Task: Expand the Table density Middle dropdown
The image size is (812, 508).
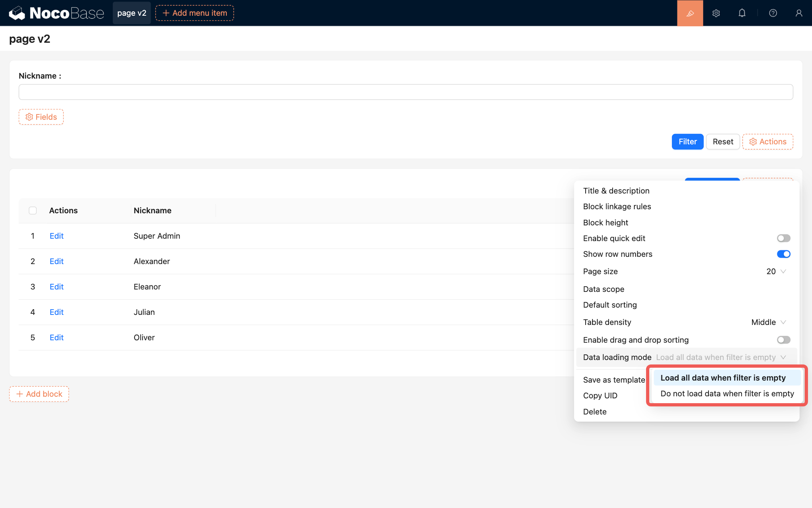Action: 768,322
